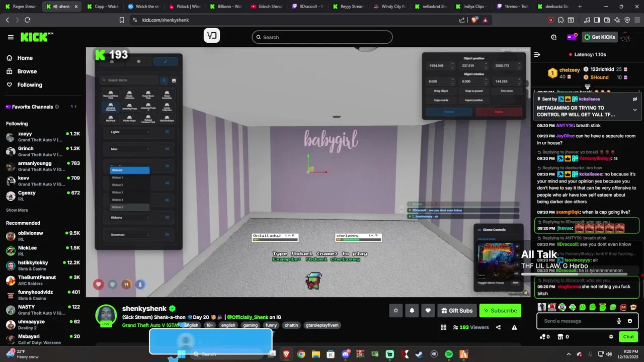
Task: Click the Kick logo
Action: pos(37,37)
